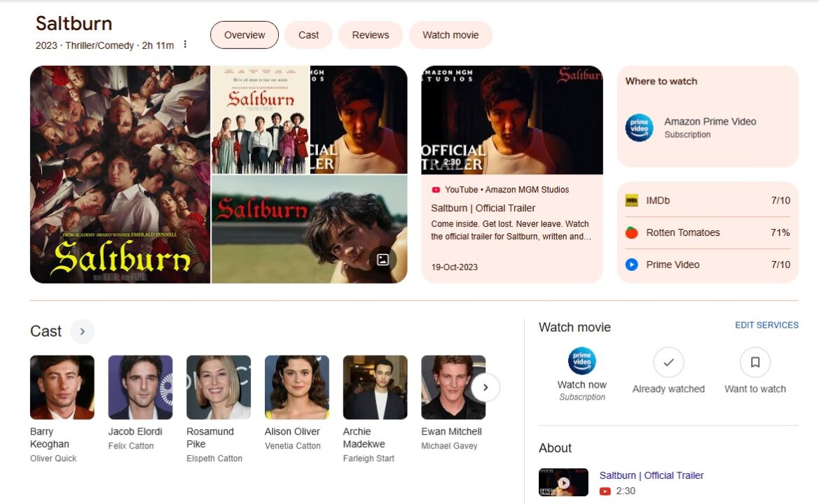
Task: Click the Saltburn | Official Trailer title in the video card
Action: coord(483,208)
